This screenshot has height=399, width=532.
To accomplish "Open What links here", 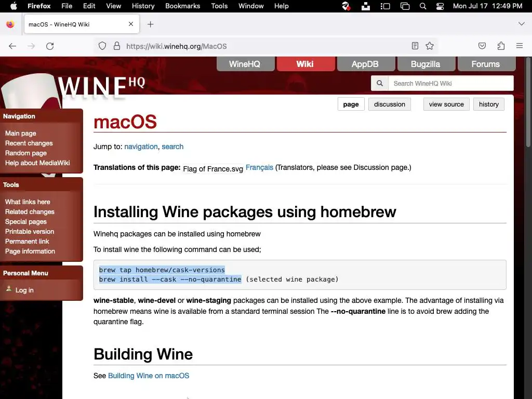I will (x=28, y=202).
